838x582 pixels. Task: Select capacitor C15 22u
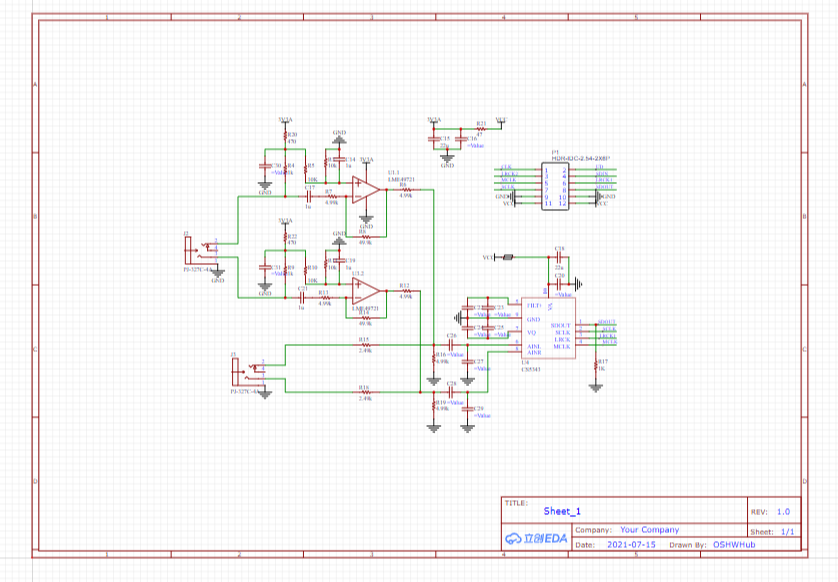tap(434, 139)
